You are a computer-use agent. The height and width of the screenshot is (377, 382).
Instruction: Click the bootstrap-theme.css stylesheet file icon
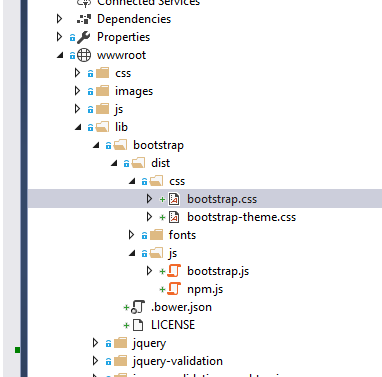click(x=174, y=217)
